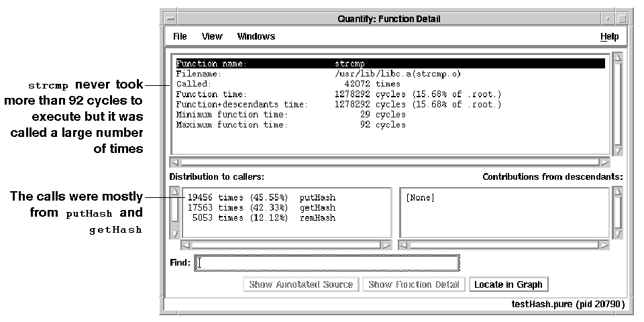Image resolution: width=644 pixels, height=322 pixels.
Task: Click left arrow of descendants horizontal scrollbar
Action: pyautogui.click(x=404, y=246)
